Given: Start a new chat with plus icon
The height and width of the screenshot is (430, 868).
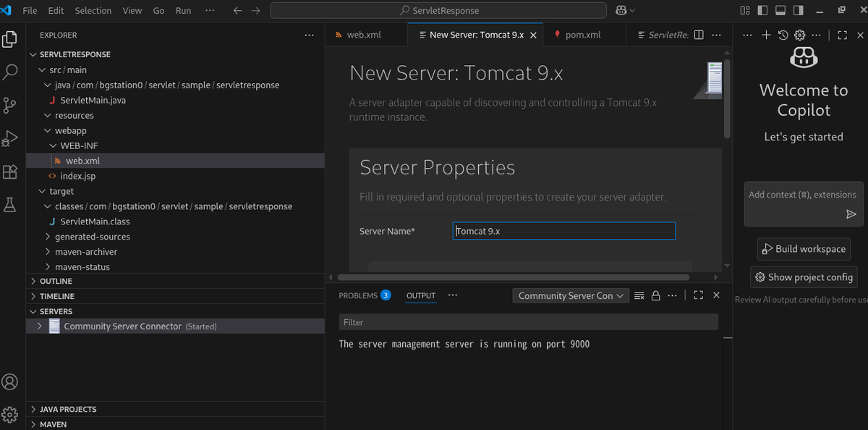Looking at the screenshot, I should 767,35.
